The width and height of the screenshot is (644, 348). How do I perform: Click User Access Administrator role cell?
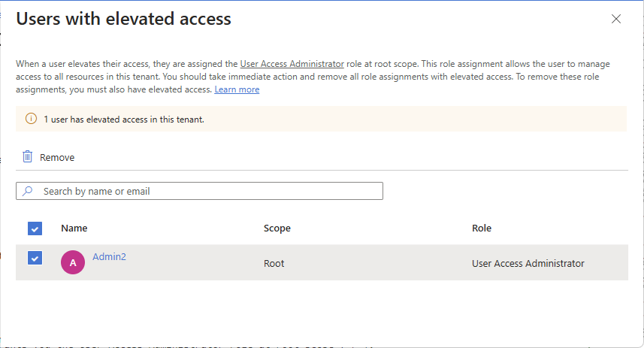click(528, 263)
